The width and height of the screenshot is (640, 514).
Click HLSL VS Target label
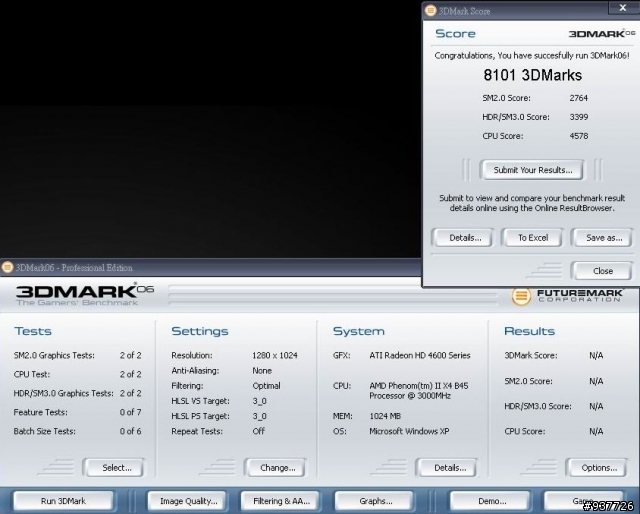pos(200,401)
